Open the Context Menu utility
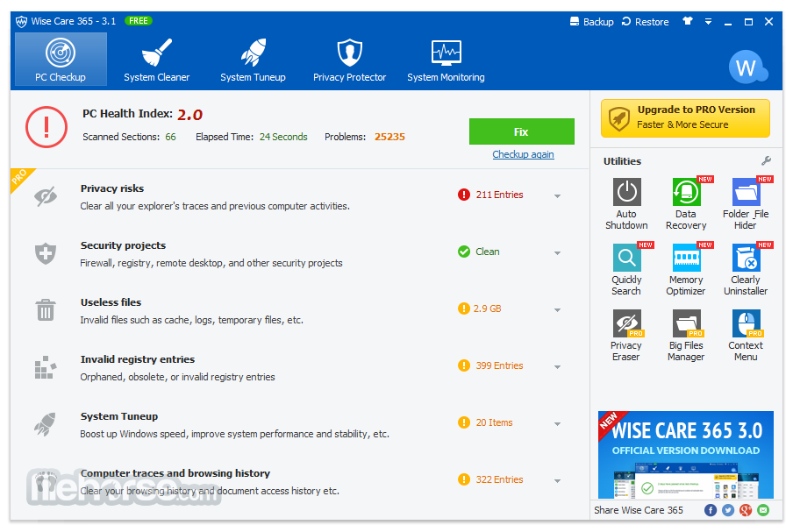 746,335
